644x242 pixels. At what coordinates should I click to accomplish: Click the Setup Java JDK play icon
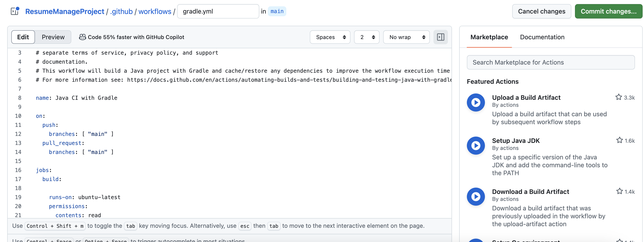pos(475,146)
